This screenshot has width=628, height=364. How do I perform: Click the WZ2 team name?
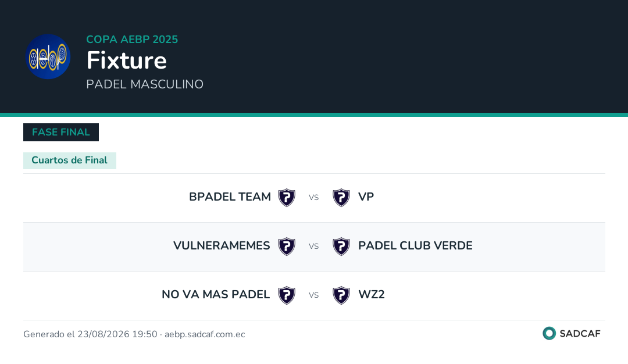click(371, 295)
